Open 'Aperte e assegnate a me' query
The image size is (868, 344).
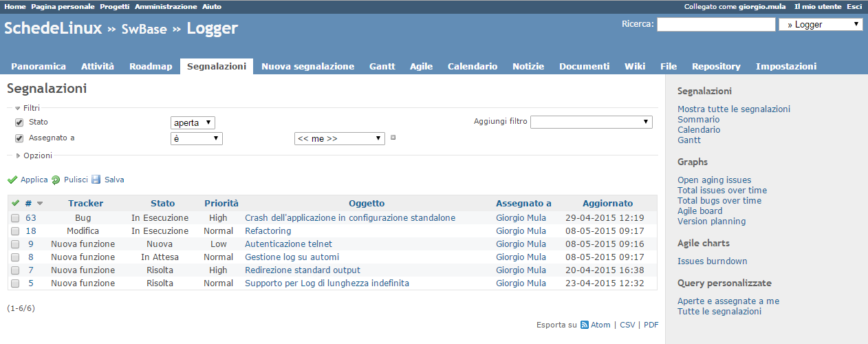pyautogui.click(x=728, y=301)
